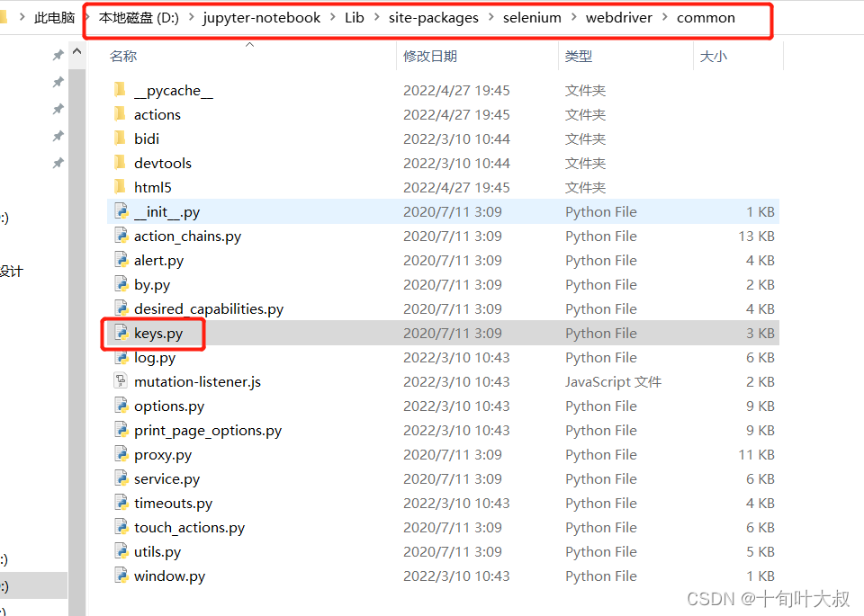The image size is (864, 616).
Task: Navigate to selenium breadcrumb segment
Action: [x=532, y=18]
